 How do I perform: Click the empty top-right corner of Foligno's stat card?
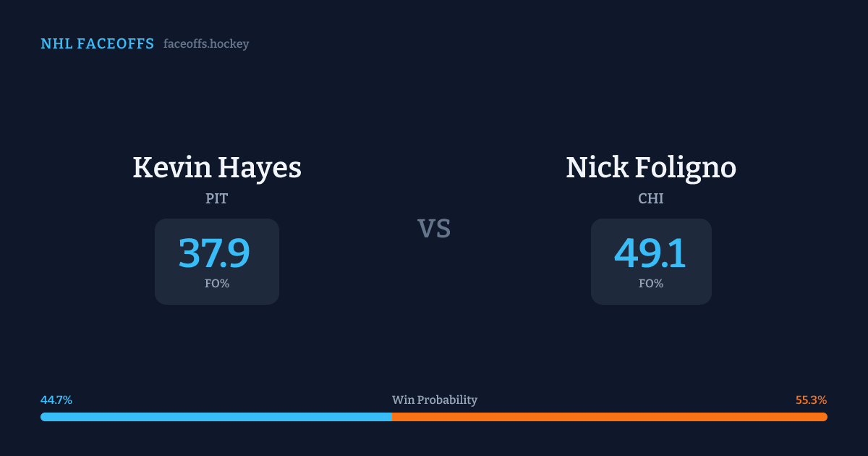[702, 227]
